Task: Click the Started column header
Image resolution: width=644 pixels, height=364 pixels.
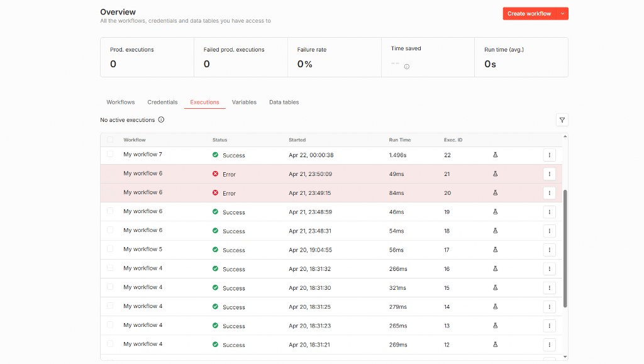Action: point(297,140)
